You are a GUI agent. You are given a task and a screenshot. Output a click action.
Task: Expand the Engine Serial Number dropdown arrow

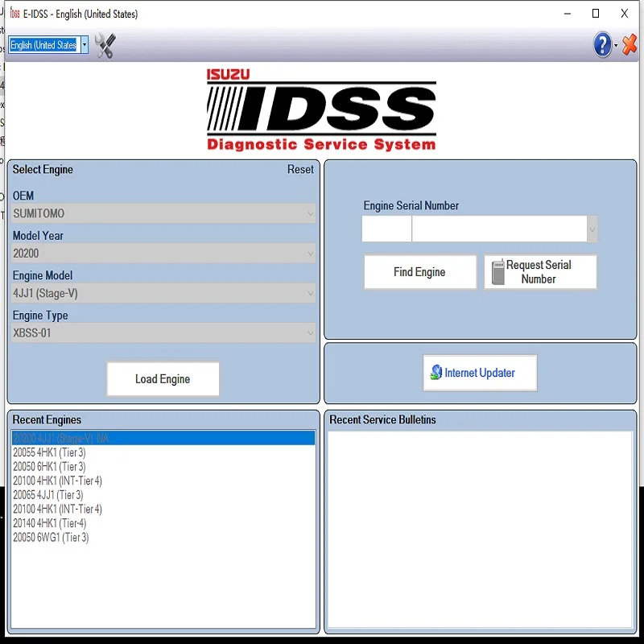pos(592,229)
